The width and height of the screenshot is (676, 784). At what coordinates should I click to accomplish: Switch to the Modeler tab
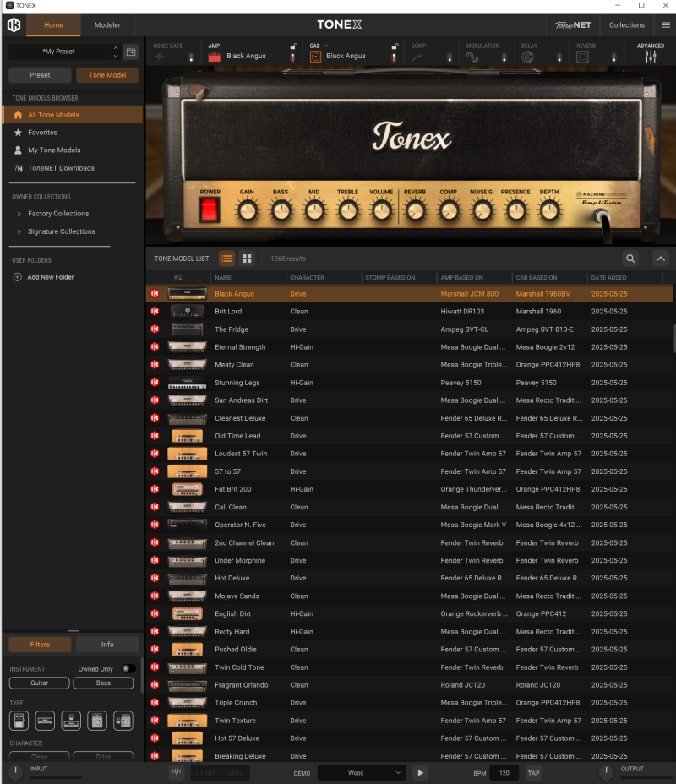107,25
